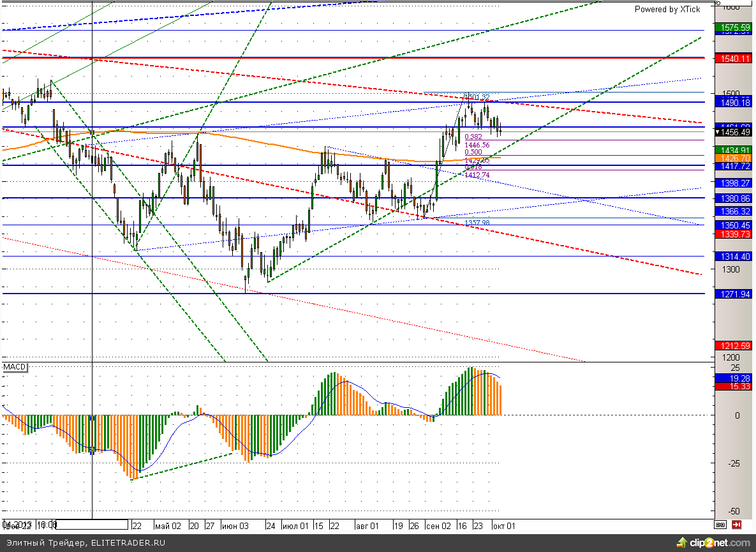Image resolution: width=756 pixels, height=552 pixels.
Task: Click the 1501.82 peak price annotation
Action: coord(477,97)
